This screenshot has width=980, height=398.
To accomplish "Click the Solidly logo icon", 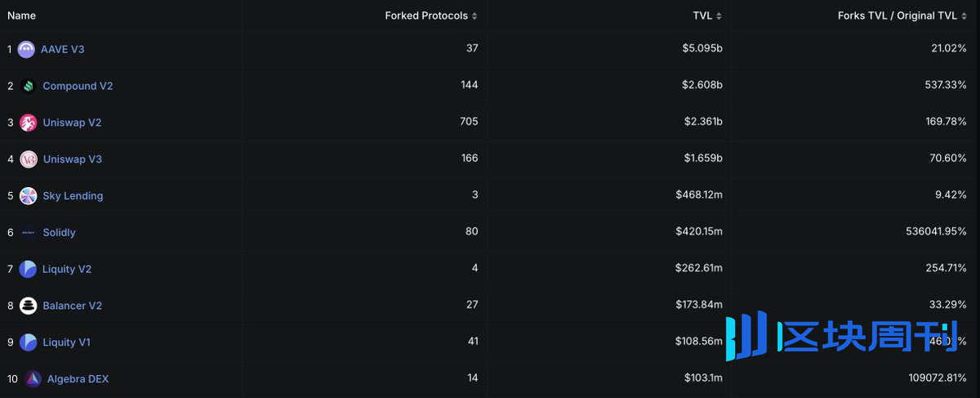I will tap(29, 233).
